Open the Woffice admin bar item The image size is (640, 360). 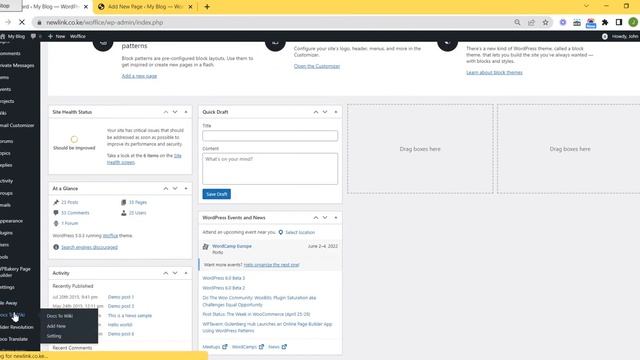[x=78, y=36]
